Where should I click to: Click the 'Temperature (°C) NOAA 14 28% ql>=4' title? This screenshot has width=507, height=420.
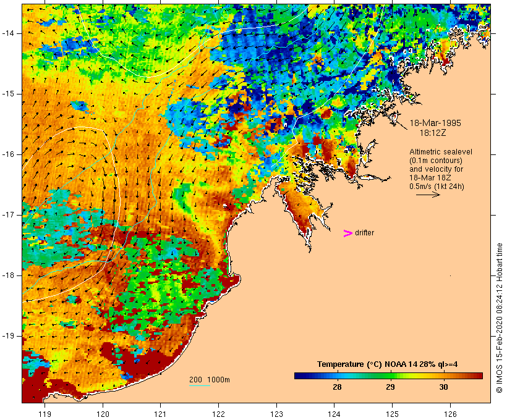coord(388,364)
